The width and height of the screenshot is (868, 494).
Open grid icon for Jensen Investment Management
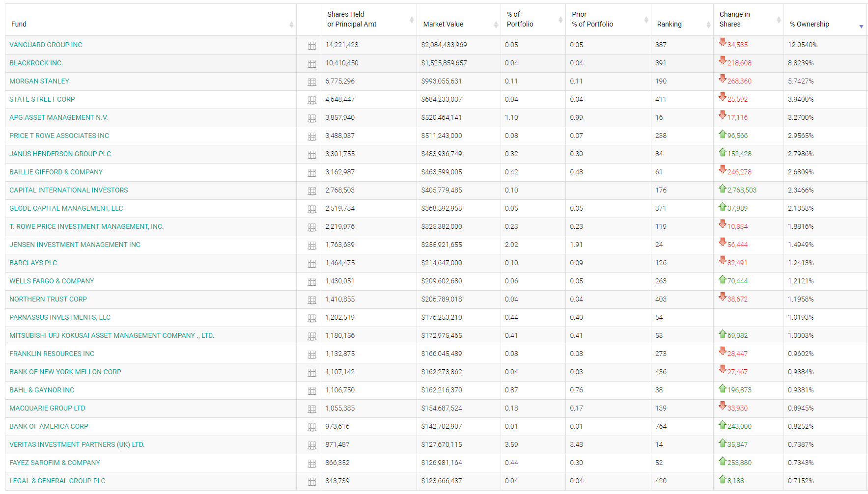coord(311,246)
